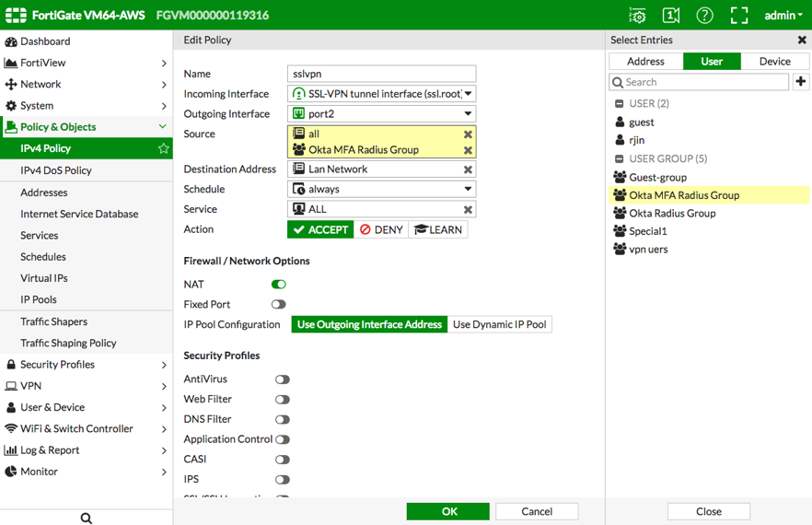Set action to DENY

[381, 229]
